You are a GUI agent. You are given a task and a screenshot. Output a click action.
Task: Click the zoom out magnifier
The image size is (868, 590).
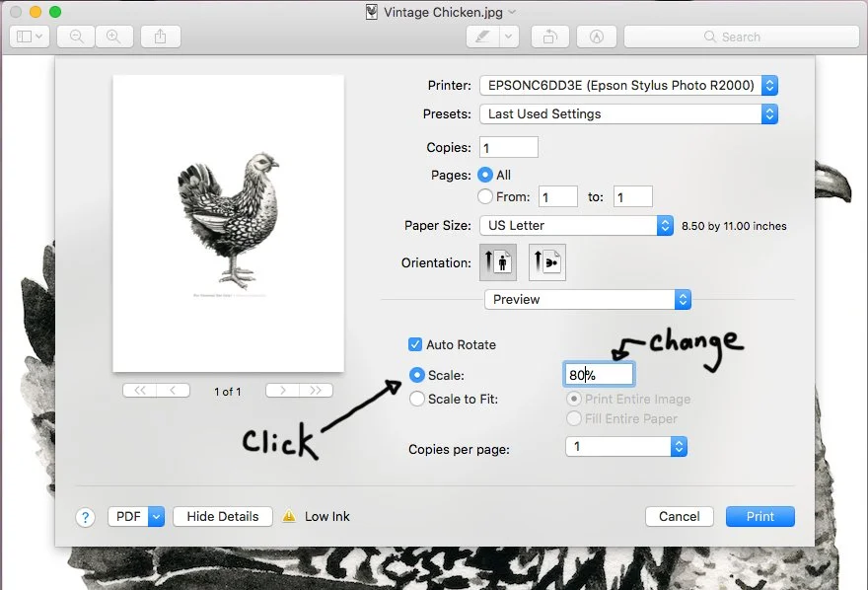coord(76,37)
